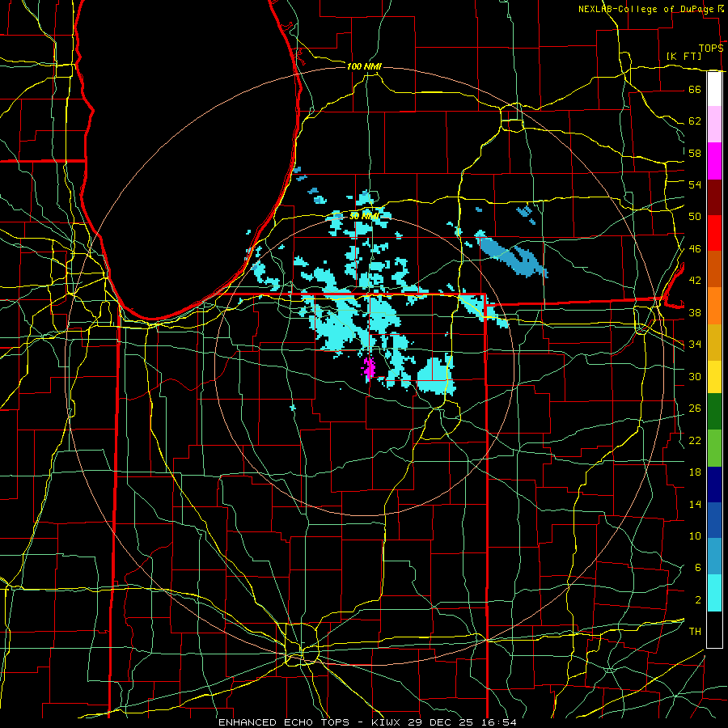Click the 62 value on the scale
This screenshot has height=728, width=728.
(x=695, y=121)
